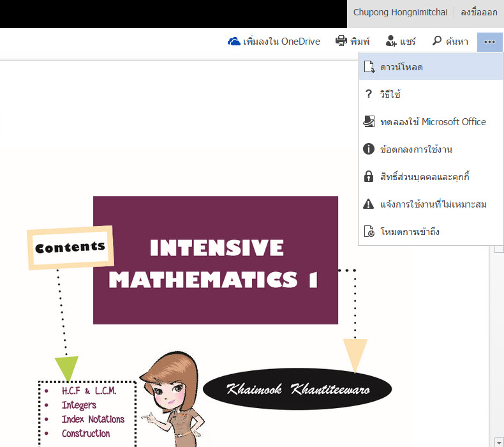504x447 pixels.
Task: Click the cartoon teacher illustration
Action: click(x=174, y=399)
